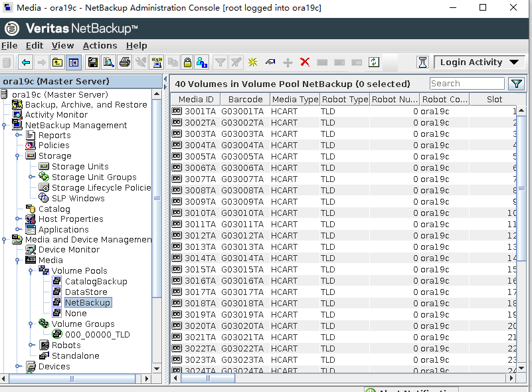Expand the Host Properties node
The width and height of the screenshot is (532, 392).
[x=18, y=219]
